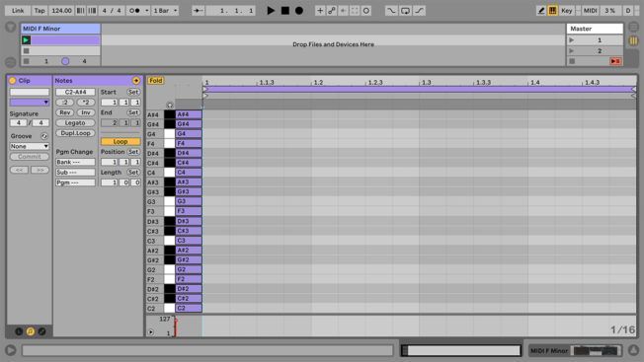Open MIDI map mode
Viewport: 644px width, 362px height.
[591, 11]
